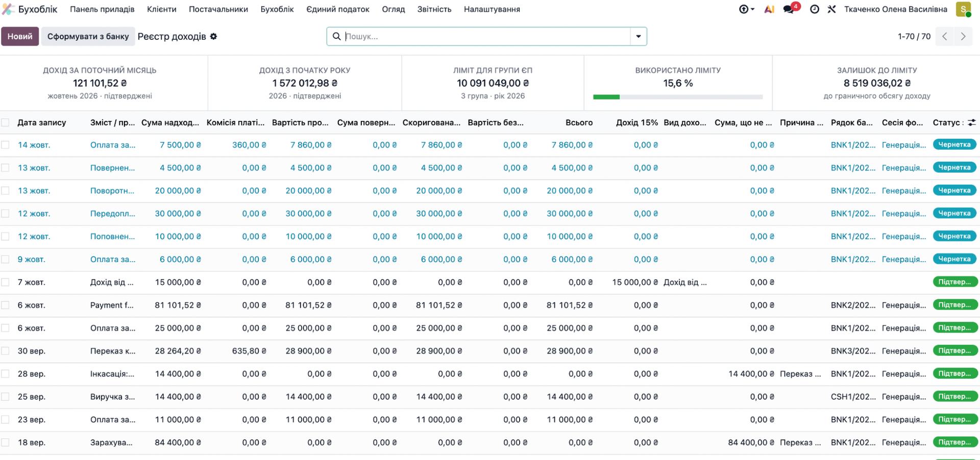The image size is (980, 460).
Task: Click the user avatar S icon
Action: [x=963, y=9]
